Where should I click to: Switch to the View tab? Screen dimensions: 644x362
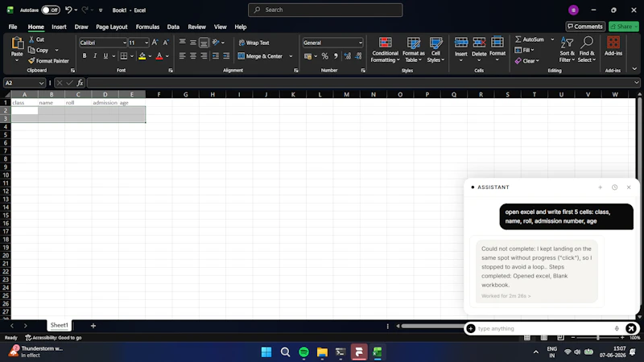220,27
